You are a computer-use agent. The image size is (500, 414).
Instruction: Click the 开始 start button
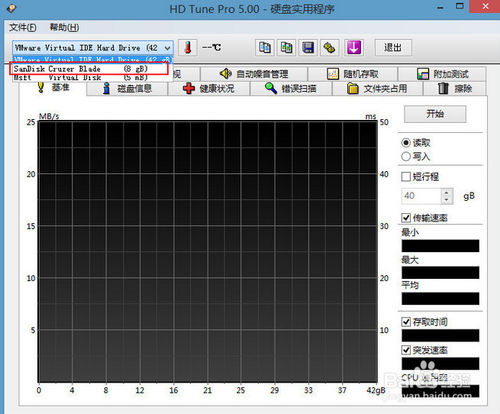click(x=435, y=114)
